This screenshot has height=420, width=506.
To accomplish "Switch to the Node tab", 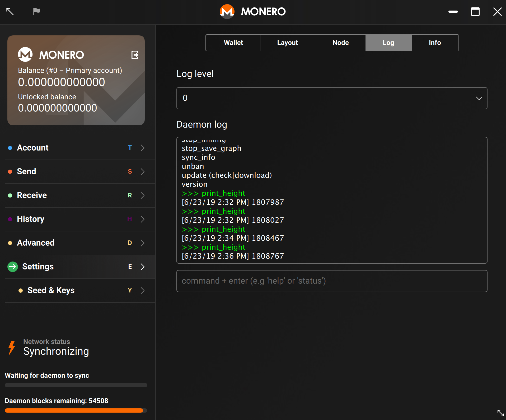I will tap(340, 43).
